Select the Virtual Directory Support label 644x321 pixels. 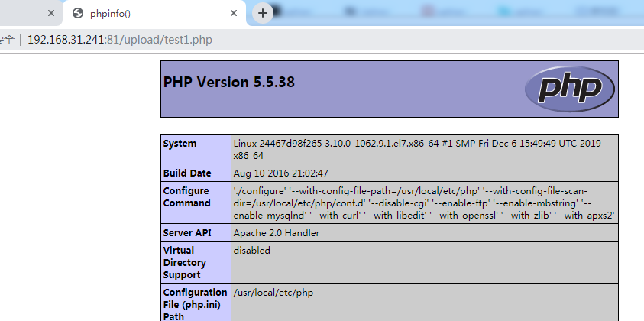pyautogui.click(x=184, y=263)
